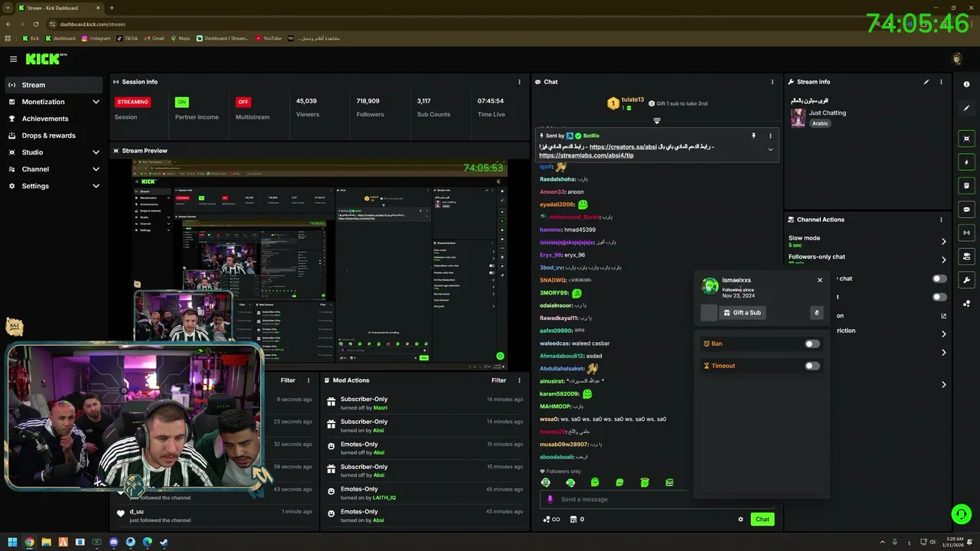Toggle the lower Channel Actions switch

click(x=939, y=297)
